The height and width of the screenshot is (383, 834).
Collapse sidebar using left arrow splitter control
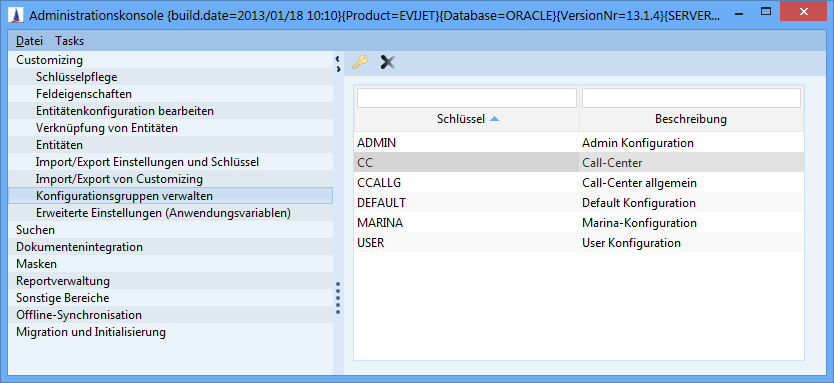point(337,59)
